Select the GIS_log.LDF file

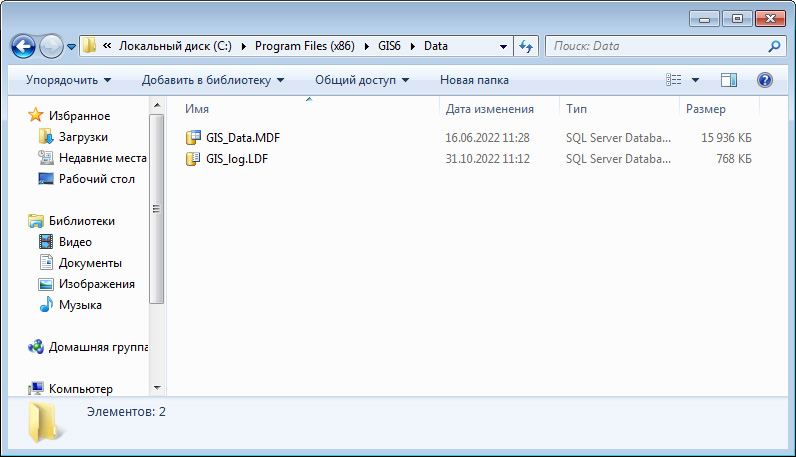coord(237,159)
